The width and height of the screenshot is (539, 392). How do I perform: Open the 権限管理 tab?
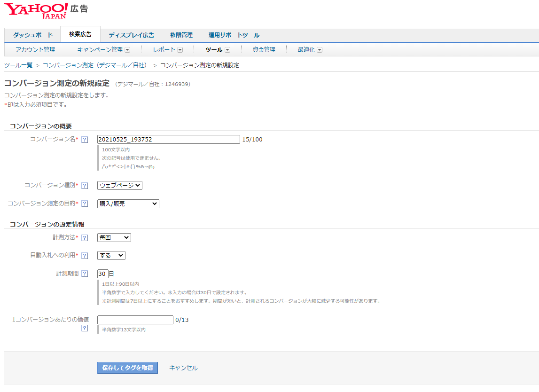click(181, 35)
